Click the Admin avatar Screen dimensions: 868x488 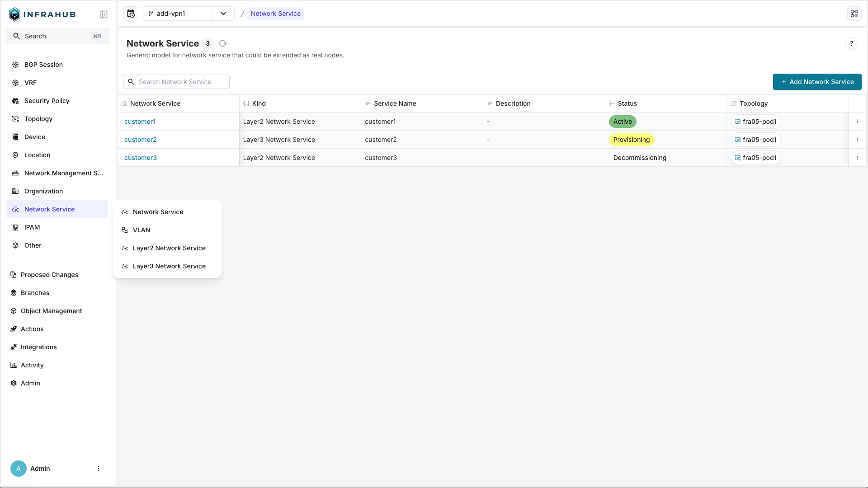click(x=19, y=469)
